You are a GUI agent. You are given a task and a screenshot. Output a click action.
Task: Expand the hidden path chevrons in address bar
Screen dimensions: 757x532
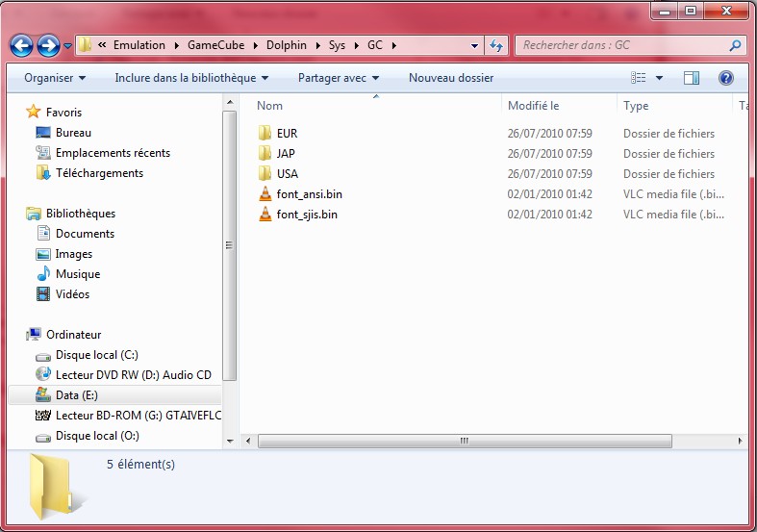tap(102, 45)
